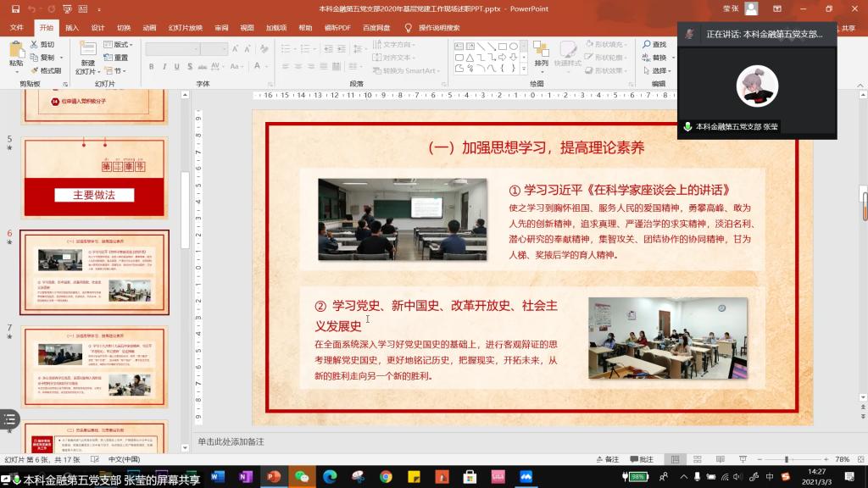Switch to Normal view in status bar

pos(675,459)
